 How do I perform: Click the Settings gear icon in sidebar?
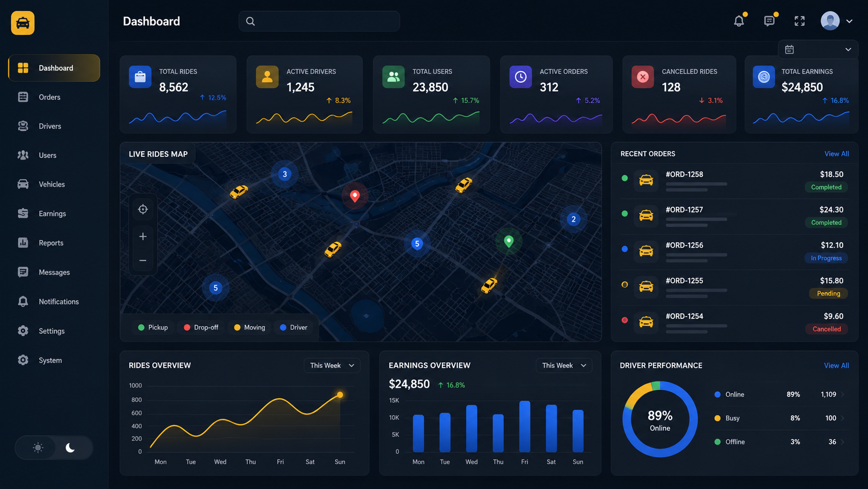click(23, 331)
